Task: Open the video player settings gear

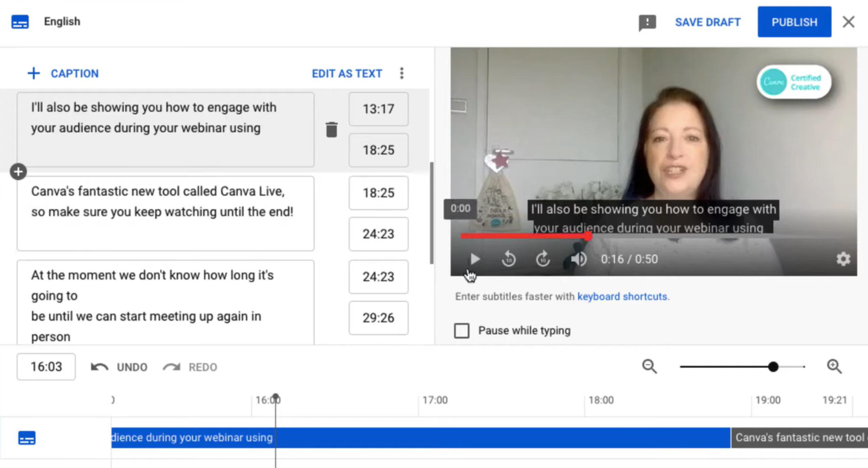Action: (x=843, y=259)
